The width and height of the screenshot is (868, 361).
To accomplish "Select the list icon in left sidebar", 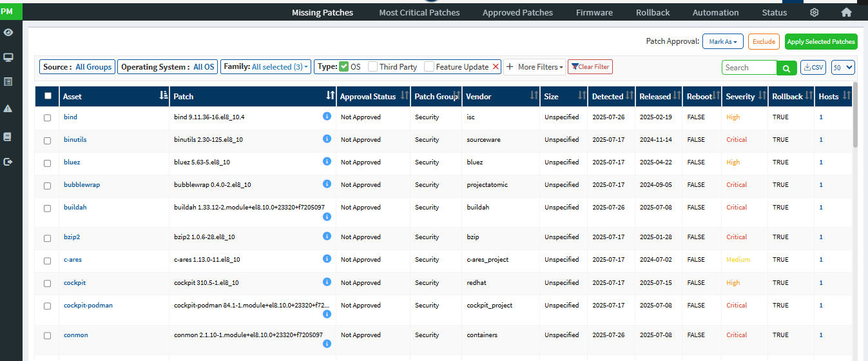I will click(8, 82).
